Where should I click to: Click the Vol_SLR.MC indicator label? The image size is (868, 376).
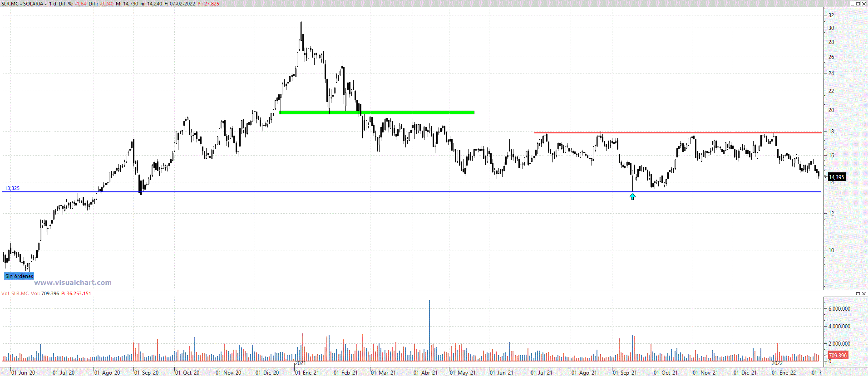coord(15,293)
